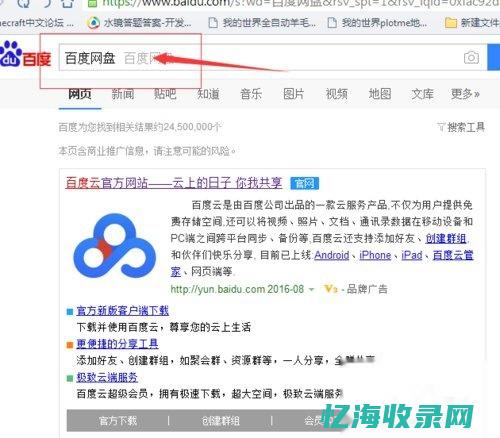Open 搜索工具 filter options
Screen dimensions: 500x438
click(461, 127)
